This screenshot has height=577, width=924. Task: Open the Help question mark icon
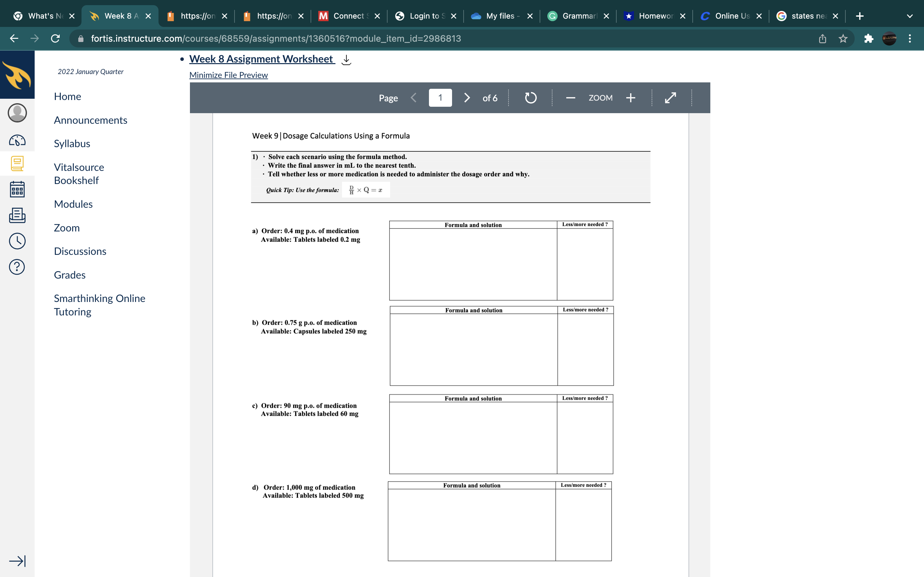pos(17,267)
